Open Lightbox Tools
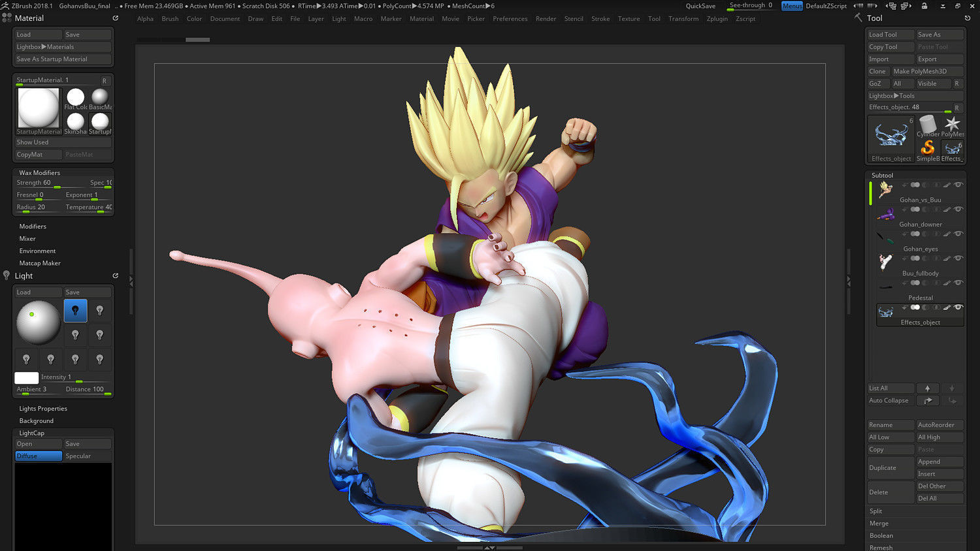 915,95
